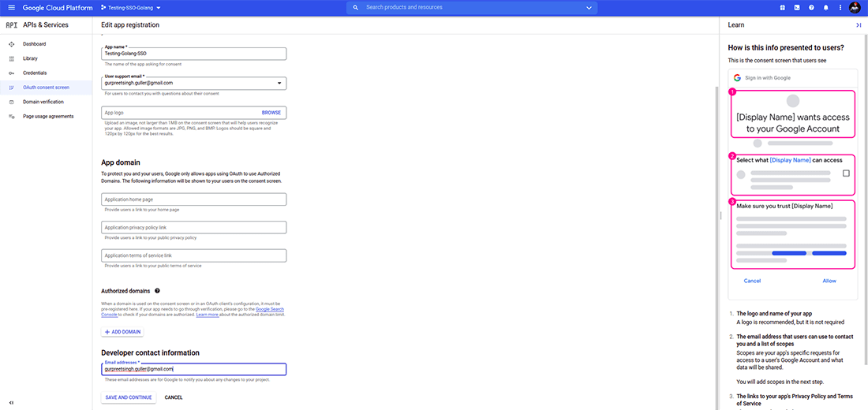
Task: Open Credentials in the sidebar
Action: tap(46, 73)
